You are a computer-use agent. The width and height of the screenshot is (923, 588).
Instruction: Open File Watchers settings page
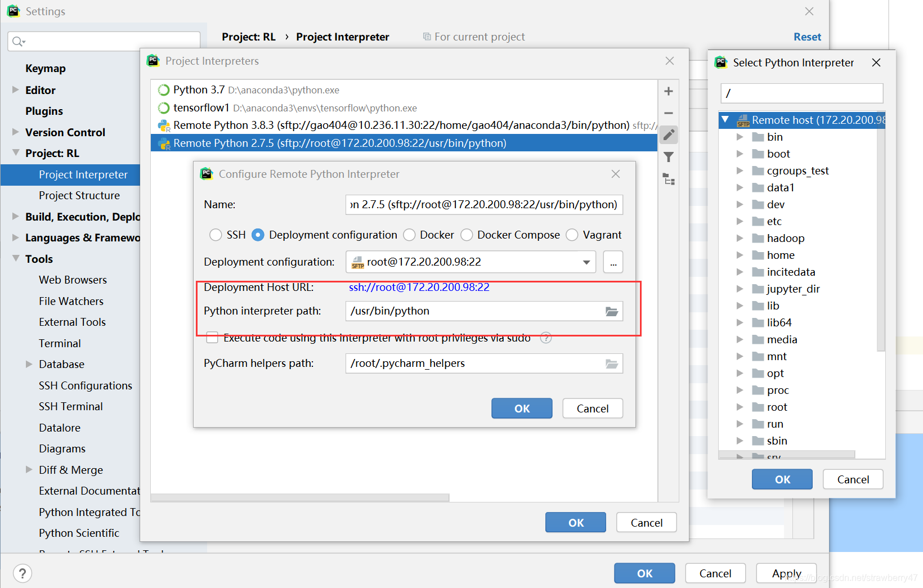(x=71, y=301)
